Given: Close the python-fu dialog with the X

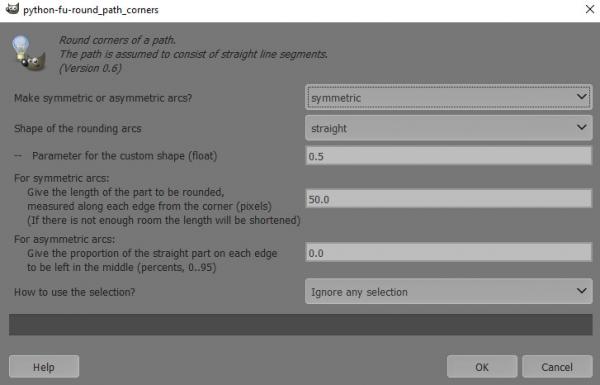Looking at the screenshot, I should click(x=590, y=9).
